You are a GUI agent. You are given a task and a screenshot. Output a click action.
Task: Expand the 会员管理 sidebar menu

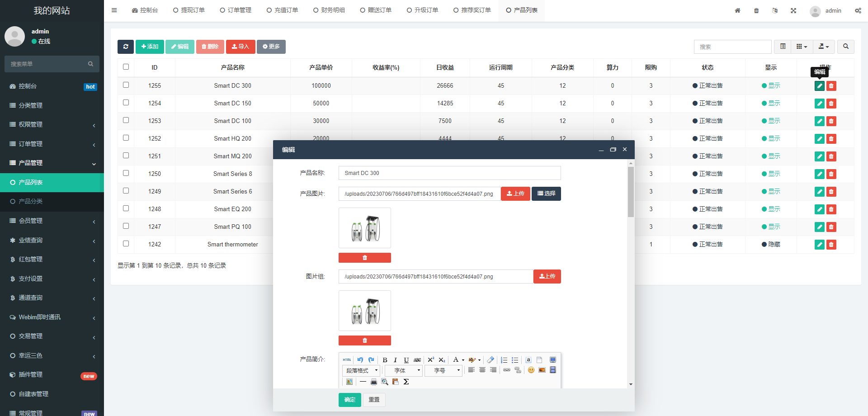pos(52,221)
